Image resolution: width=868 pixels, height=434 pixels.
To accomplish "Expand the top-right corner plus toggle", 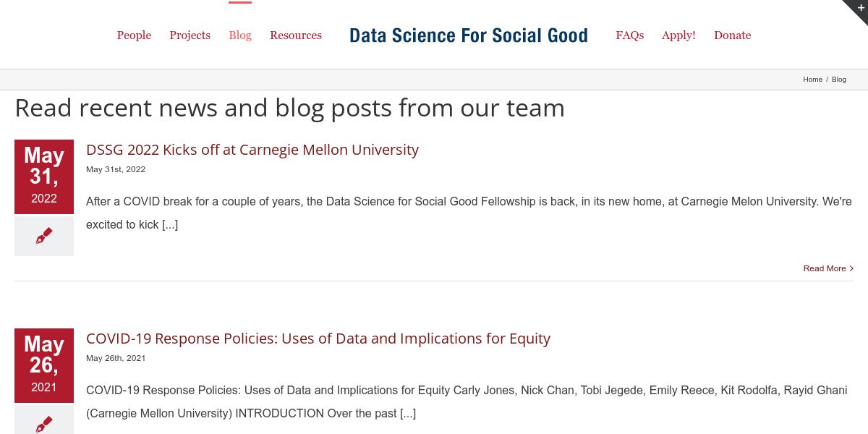I will (860, 7).
